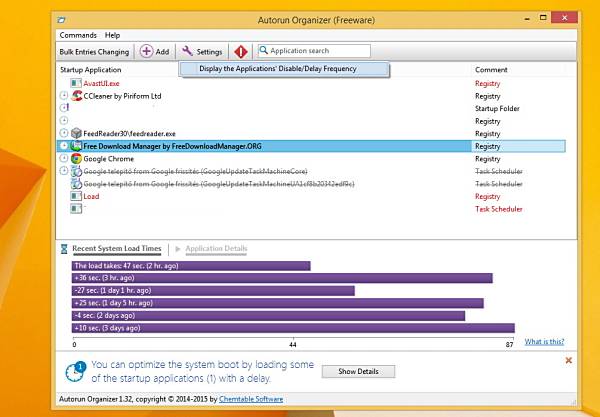The height and width of the screenshot is (417, 600).
Task: Click the Application search field
Action: (x=314, y=50)
